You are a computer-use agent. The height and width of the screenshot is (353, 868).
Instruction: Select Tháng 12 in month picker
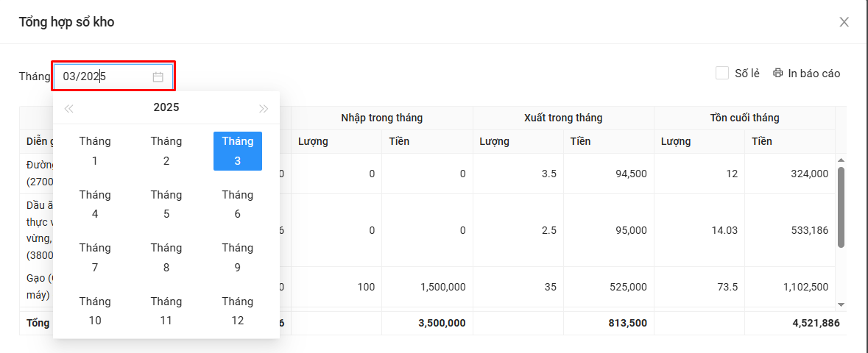[x=237, y=311]
